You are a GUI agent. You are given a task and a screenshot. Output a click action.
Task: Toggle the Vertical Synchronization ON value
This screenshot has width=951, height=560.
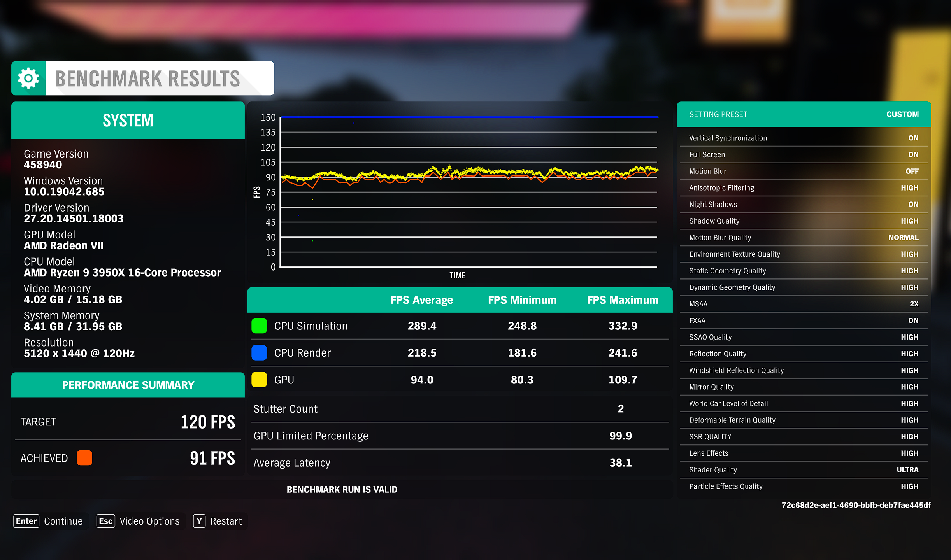(x=913, y=138)
